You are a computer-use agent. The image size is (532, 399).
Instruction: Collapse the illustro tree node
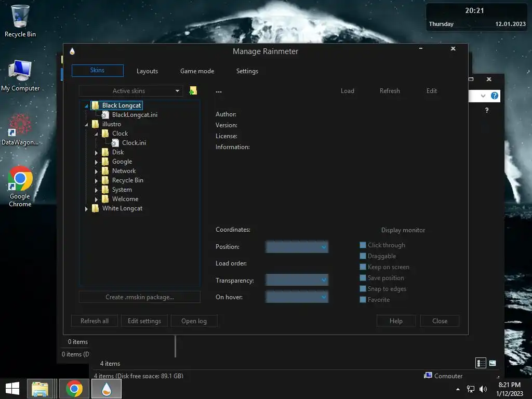pyautogui.click(x=86, y=125)
